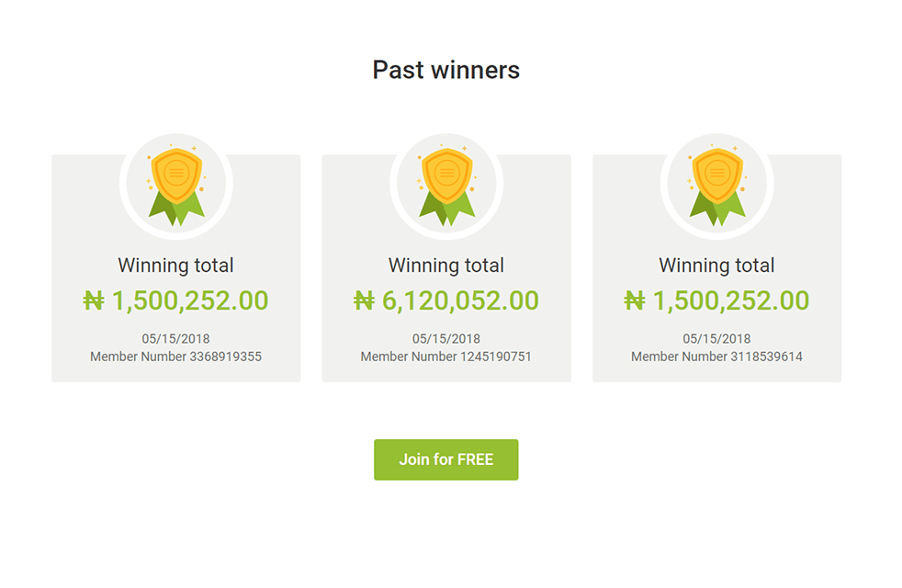Image resolution: width=902 pixels, height=588 pixels.
Task: Click the date above Member Number 3118539614
Action: tap(716, 339)
